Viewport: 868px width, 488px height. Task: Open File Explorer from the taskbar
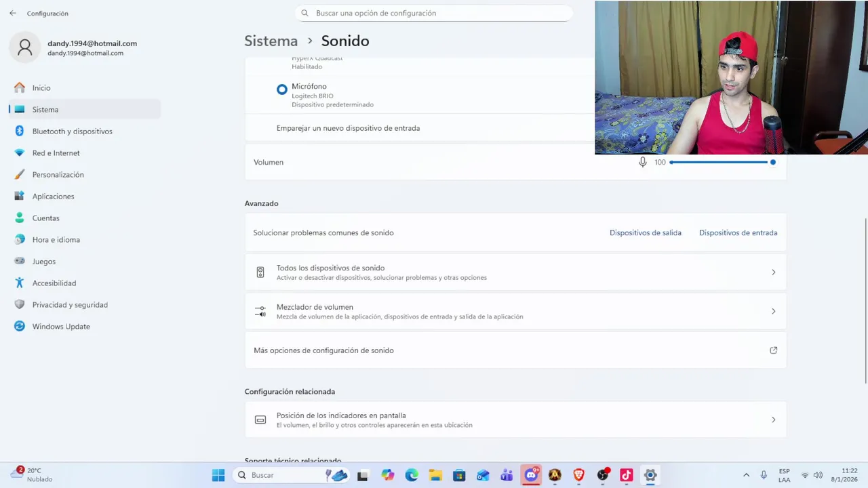coord(435,476)
